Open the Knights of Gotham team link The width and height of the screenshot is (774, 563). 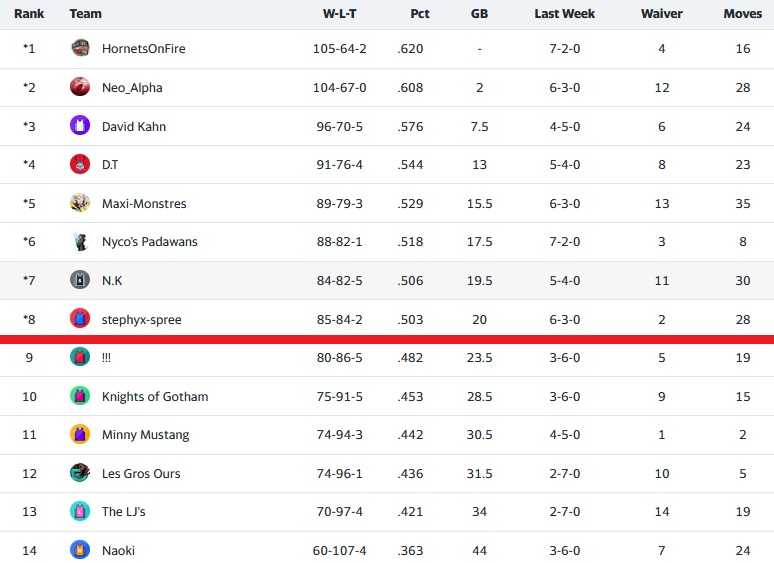click(155, 397)
